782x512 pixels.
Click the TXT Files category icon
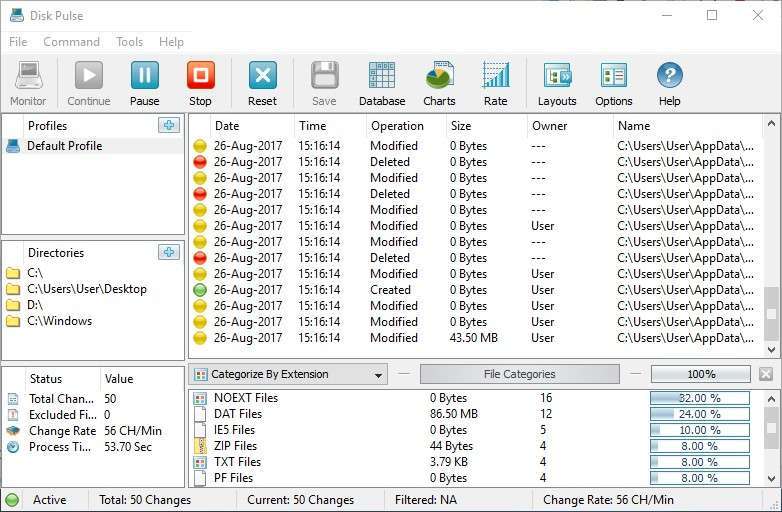[x=200, y=462]
